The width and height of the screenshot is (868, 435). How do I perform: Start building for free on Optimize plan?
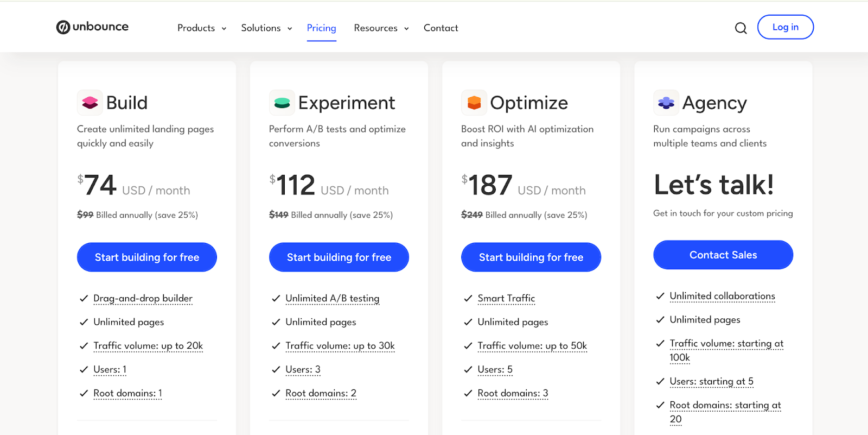(531, 257)
